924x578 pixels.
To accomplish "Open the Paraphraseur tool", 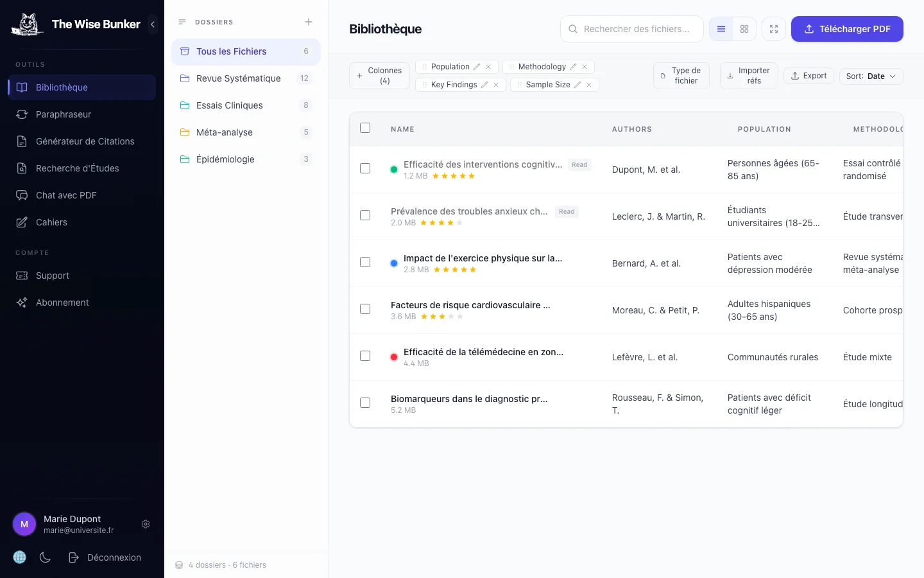I will pos(63,114).
